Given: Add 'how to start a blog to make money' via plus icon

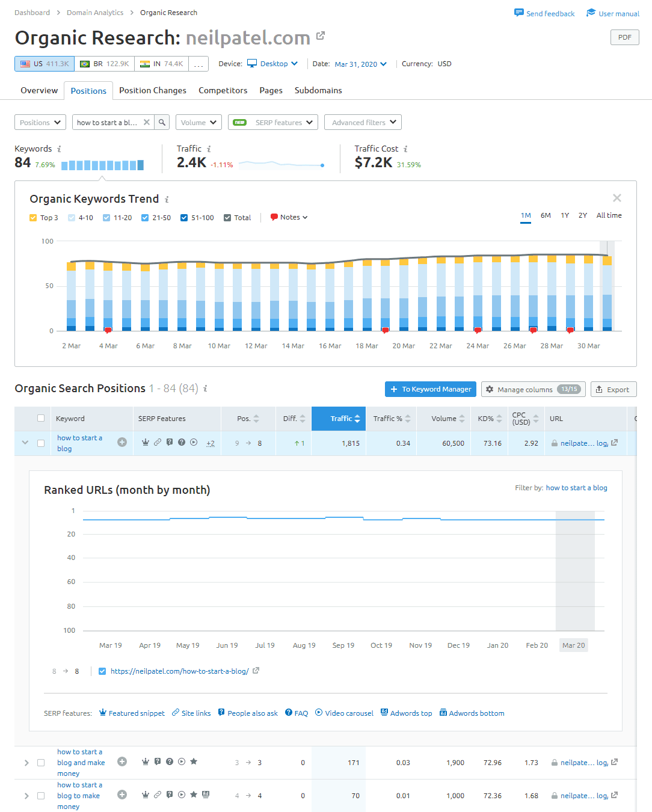Looking at the screenshot, I should coord(122,795).
